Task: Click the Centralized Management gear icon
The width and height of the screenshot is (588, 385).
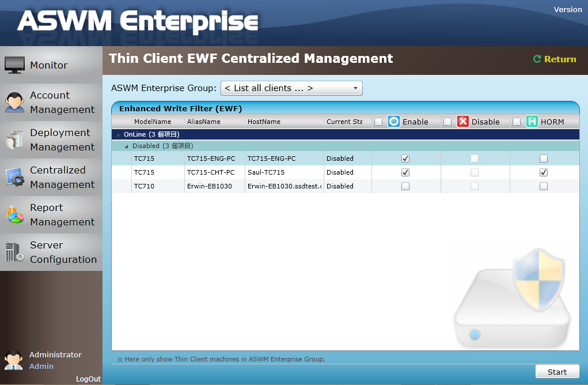Action: point(14,177)
